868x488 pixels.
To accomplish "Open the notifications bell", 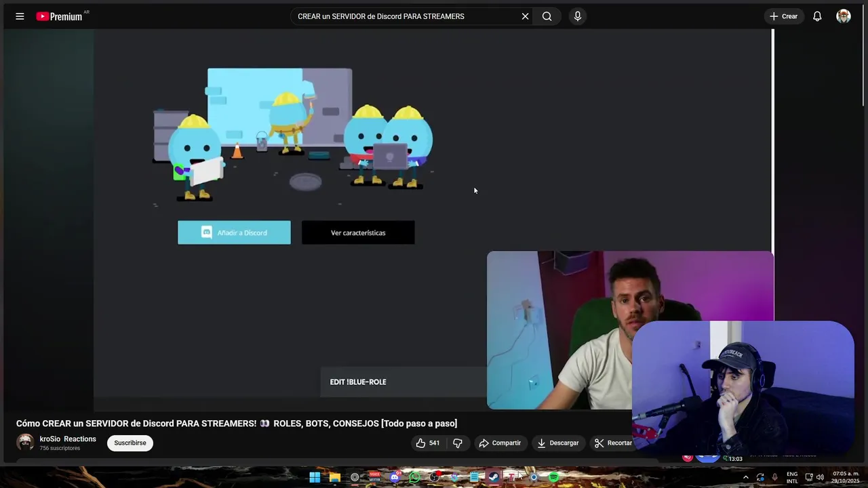I will (x=817, y=16).
